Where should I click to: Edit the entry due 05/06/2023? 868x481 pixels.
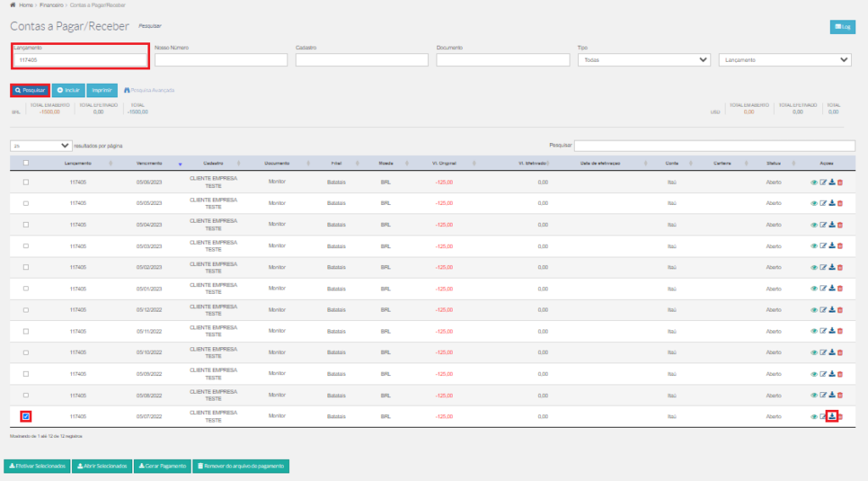[823, 182]
